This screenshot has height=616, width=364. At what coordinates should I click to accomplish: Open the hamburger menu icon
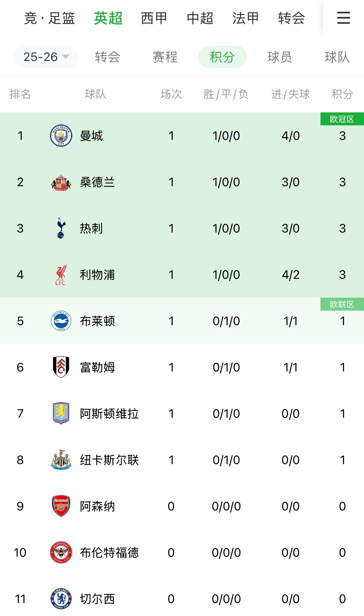[343, 18]
